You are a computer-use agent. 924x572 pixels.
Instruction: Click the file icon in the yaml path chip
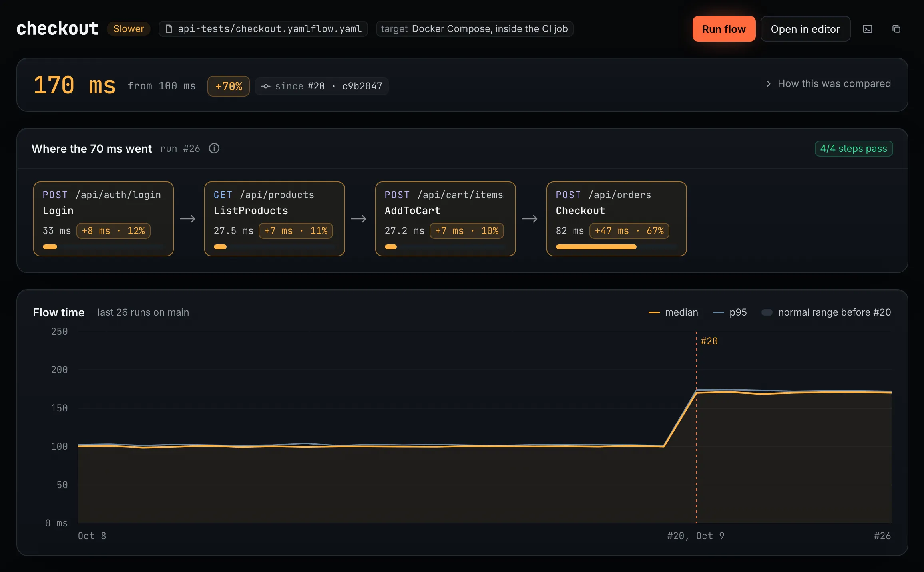(169, 29)
